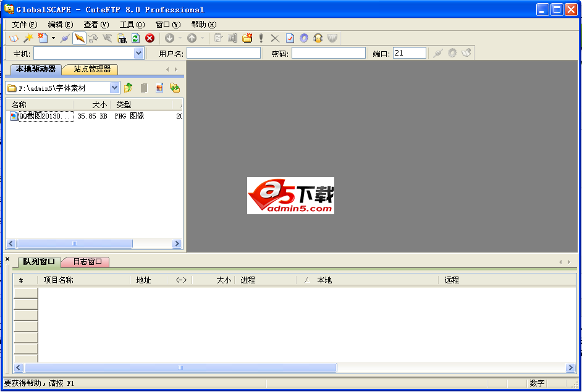Screen dimensions: 582x392
Task: Click local pane scrollbar left arrow
Action: coord(11,244)
